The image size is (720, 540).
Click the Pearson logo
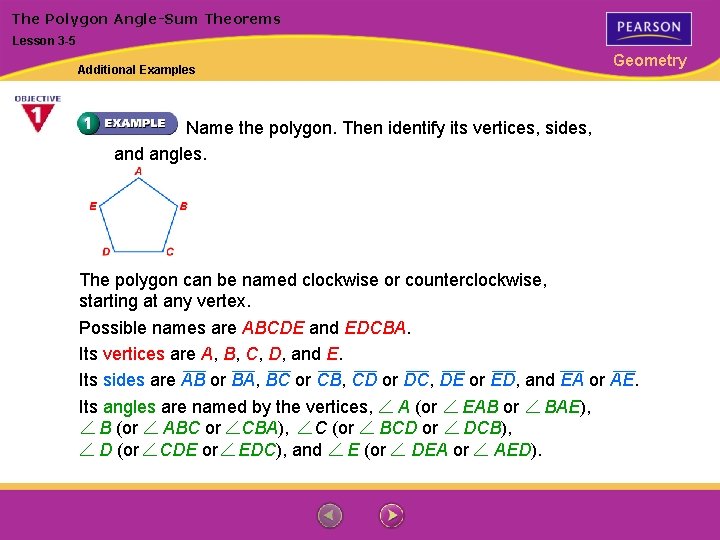pyautogui.click(x=649, y=29)
